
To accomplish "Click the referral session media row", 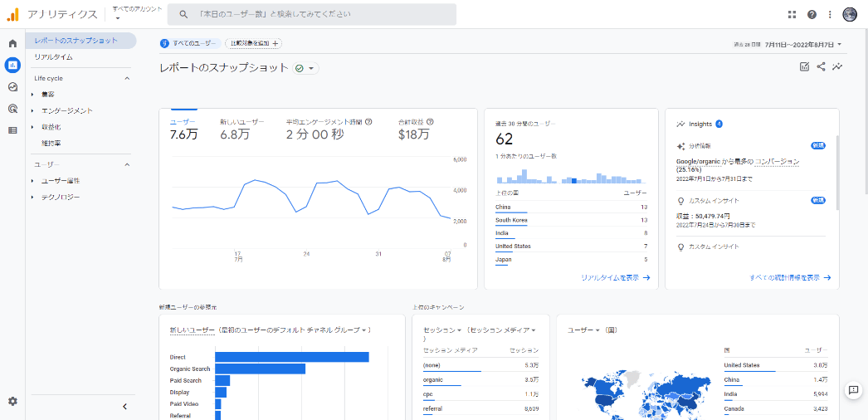I will (480, 409).
